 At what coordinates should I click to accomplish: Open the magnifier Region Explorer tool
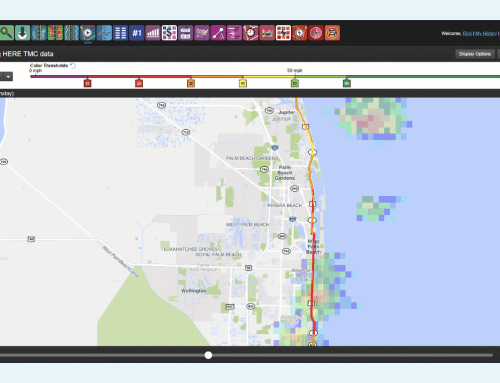pyautogui.click(x=6, y=33)
